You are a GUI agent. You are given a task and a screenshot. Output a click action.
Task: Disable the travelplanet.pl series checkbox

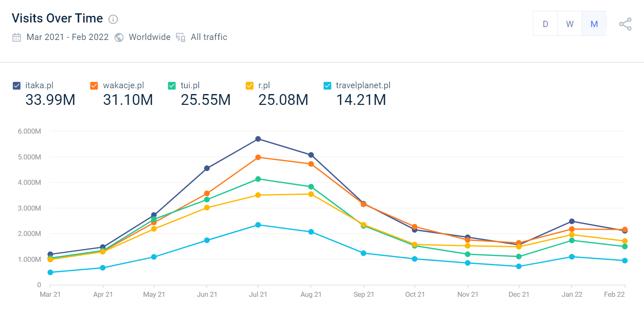point(327,86)
